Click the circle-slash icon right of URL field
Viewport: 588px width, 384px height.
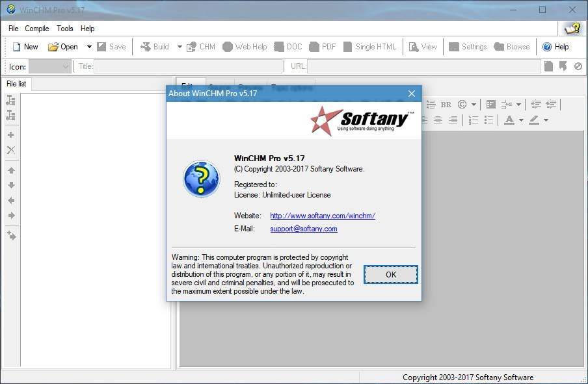pyautogui.click(x=578, y=66)
